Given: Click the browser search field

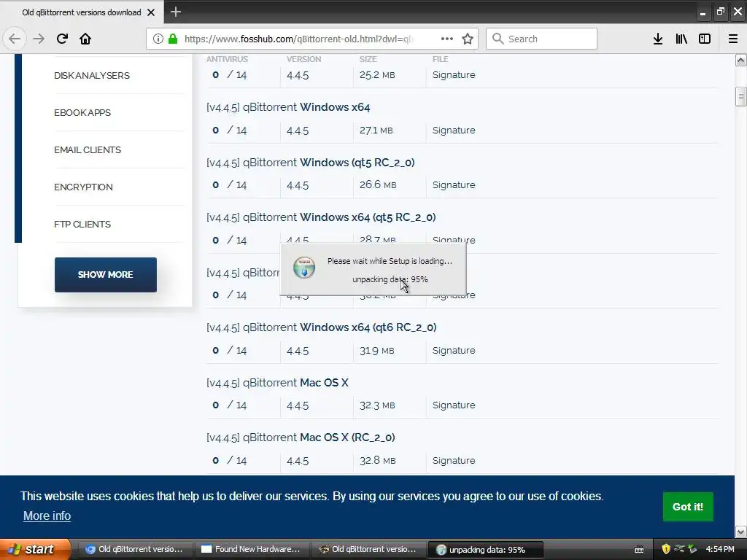Looking at the screenshot, I should tap(541, 39).
